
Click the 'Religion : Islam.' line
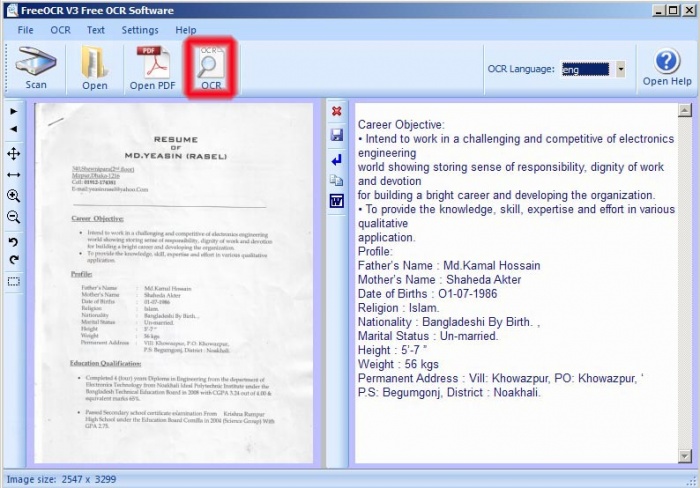pos(399,308)
